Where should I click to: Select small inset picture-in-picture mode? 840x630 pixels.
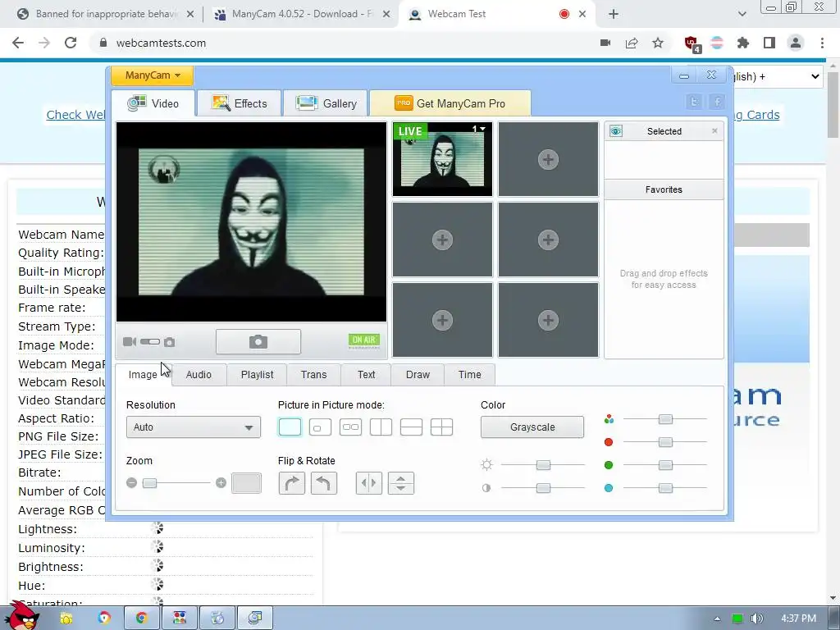tap(321, 427)
